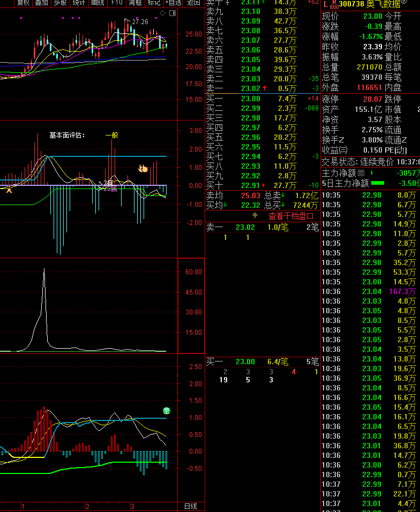Viewport: 420px width, 512px height.
Task: Click the green arrow next to 总卖
Action: 283,195
